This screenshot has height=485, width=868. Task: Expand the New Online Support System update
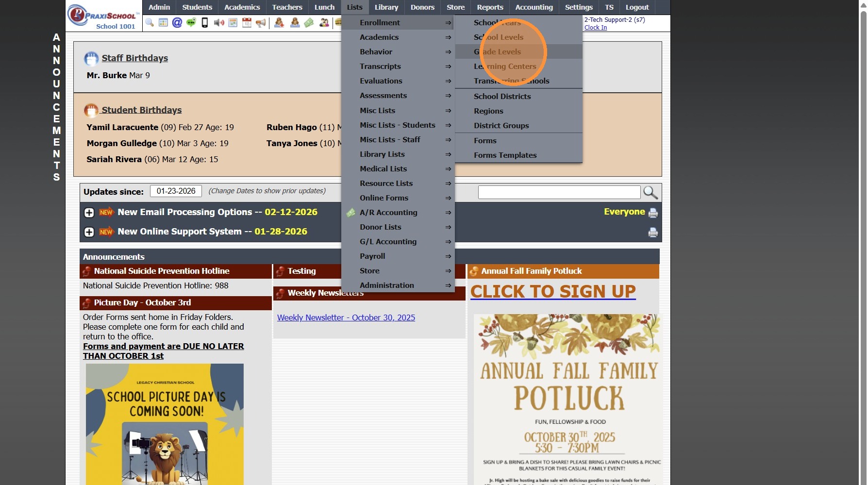pyautogui.click(x=89, y=232)
